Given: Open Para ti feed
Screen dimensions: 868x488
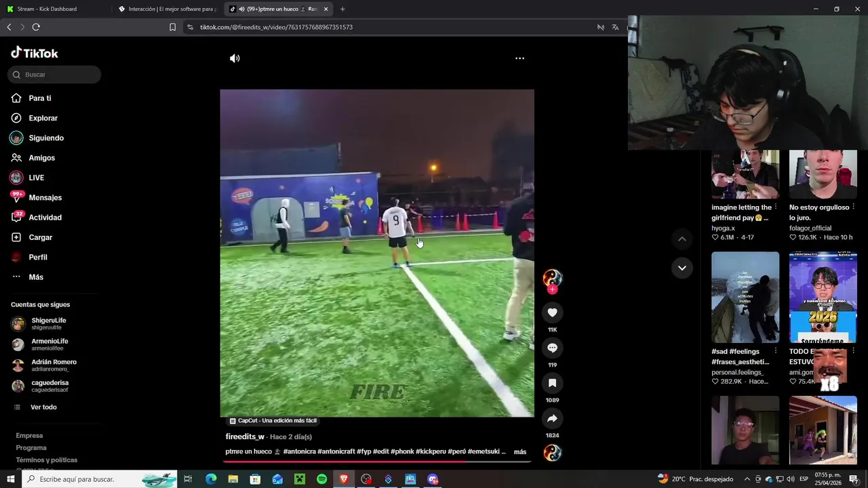Looking at the screenshot, I should point(39,98).
